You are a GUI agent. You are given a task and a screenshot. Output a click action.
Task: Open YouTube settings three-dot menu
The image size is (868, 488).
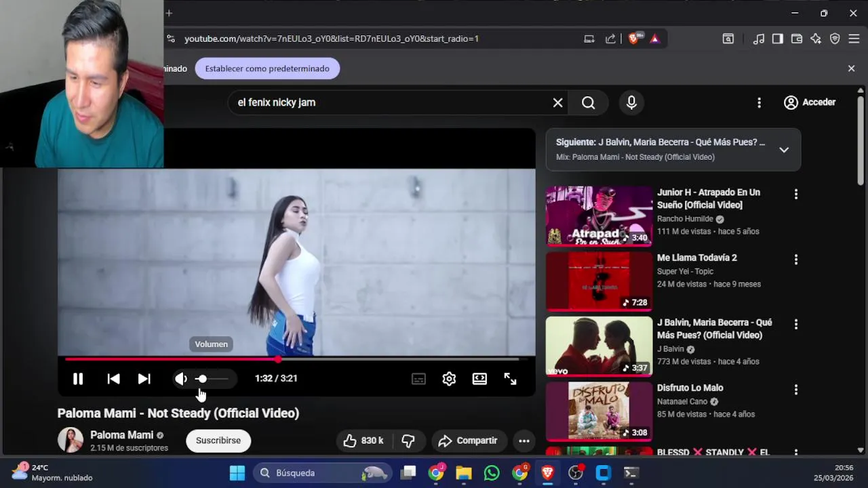759,102
